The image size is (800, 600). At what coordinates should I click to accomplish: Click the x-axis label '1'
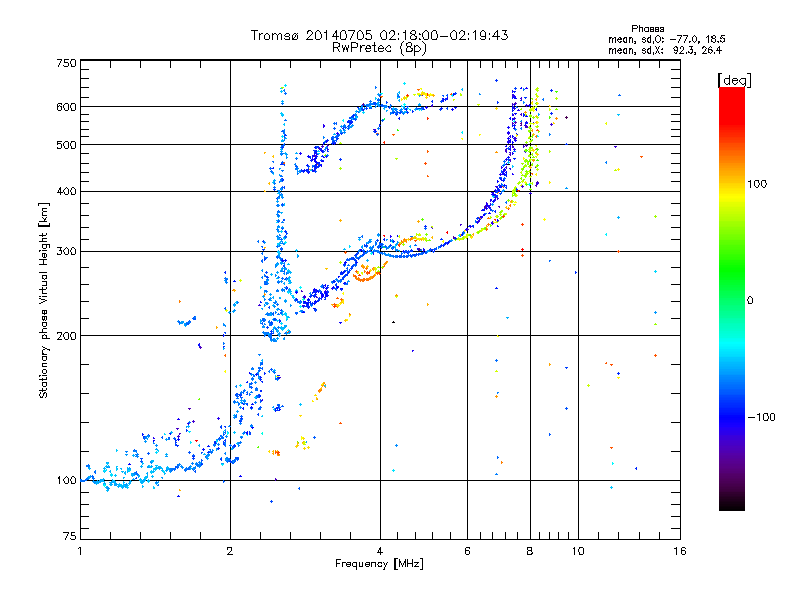tap(80, 551)
